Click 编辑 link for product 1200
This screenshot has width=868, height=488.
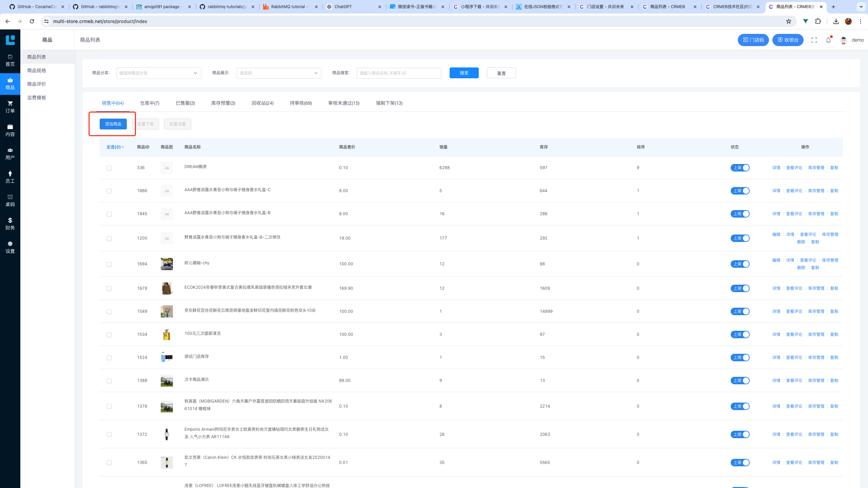(776, 235)
